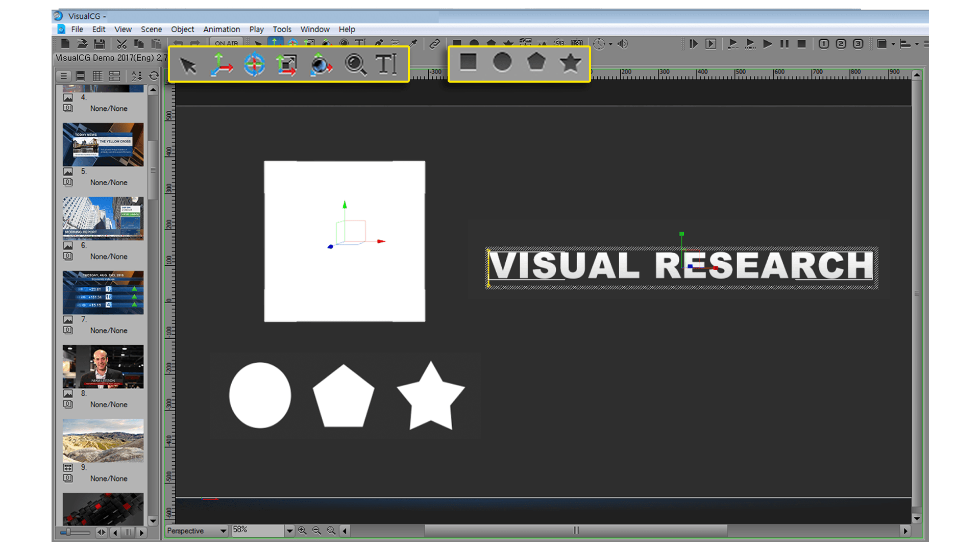Select the link chain tool icon
This screenshot has width=980, height=551.
[x=434, y=44]
